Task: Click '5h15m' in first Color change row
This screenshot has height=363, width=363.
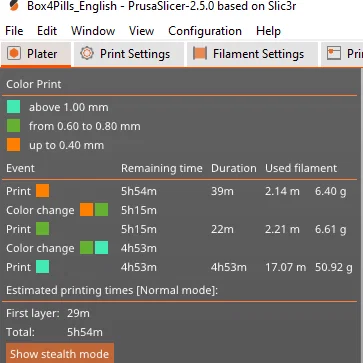Action: (139, 210)
